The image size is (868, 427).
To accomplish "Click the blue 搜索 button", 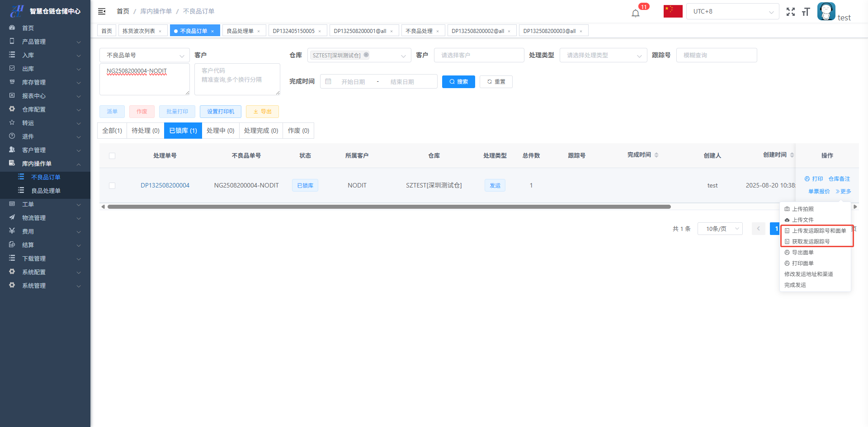I will [x=458, y=82].
